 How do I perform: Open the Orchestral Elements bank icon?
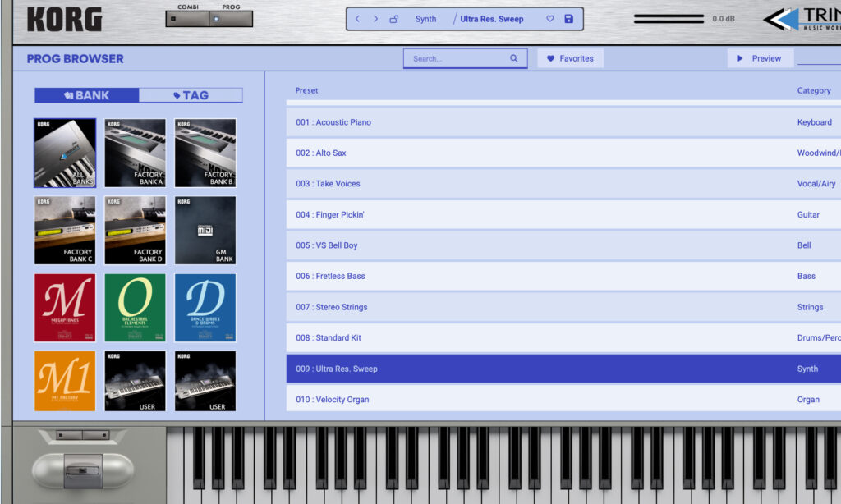[134, 307]
